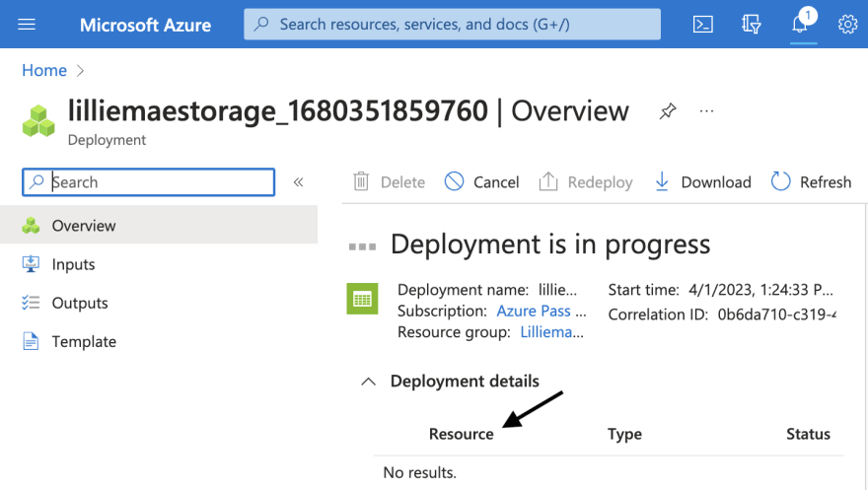Open portal settings gear
The width and height of the screenshot is (868, 490).
pos(847,25)
